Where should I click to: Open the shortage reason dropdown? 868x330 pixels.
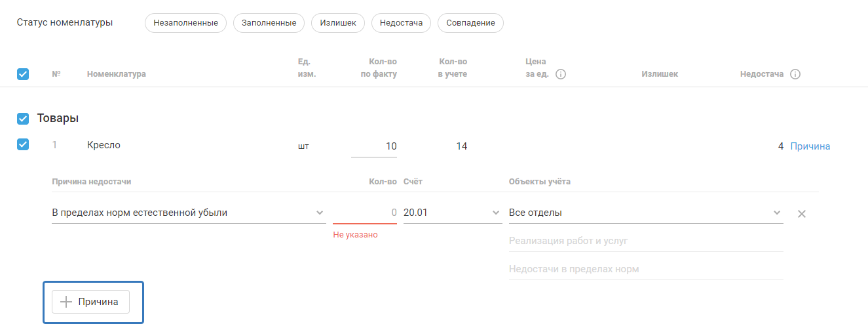coord(188,213)
